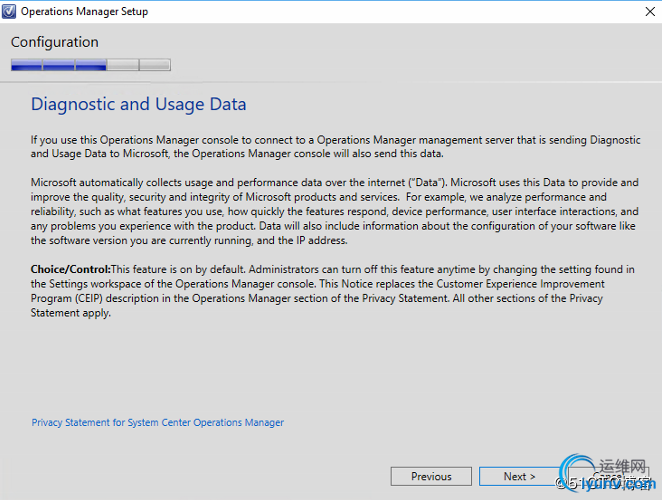Click the Next button
662x500 pixels.
pyautogui.click(x=520, y=476)
